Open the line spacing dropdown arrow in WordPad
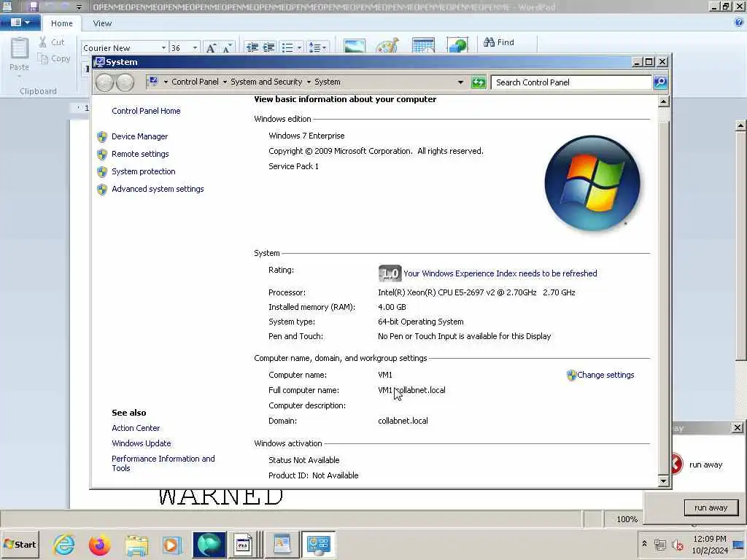This screenshot has height=560, width=747. click(325, 47)
